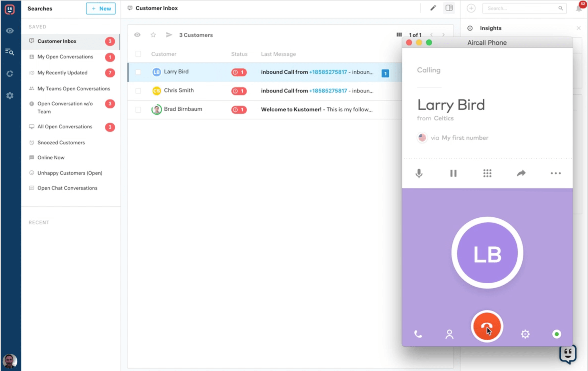Open the Aircall dial keypad
Viewport: 588px width, 371px height.
click(487, 173)
